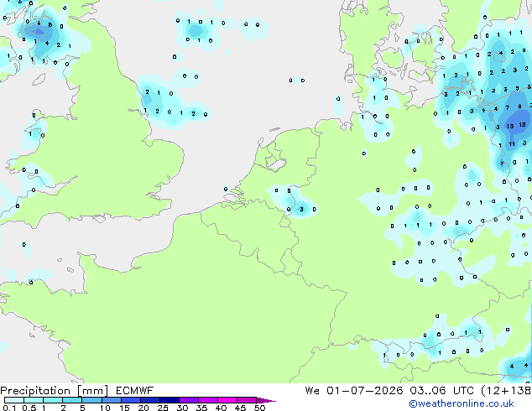Click the '[mm]' unit label
Screen dimensions: 532x411
92,391
